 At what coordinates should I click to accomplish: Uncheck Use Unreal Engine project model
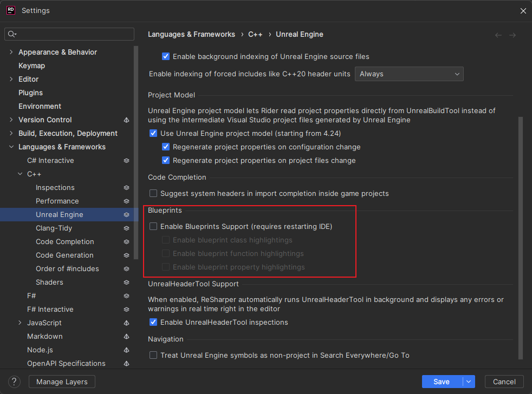coord(153,133)
